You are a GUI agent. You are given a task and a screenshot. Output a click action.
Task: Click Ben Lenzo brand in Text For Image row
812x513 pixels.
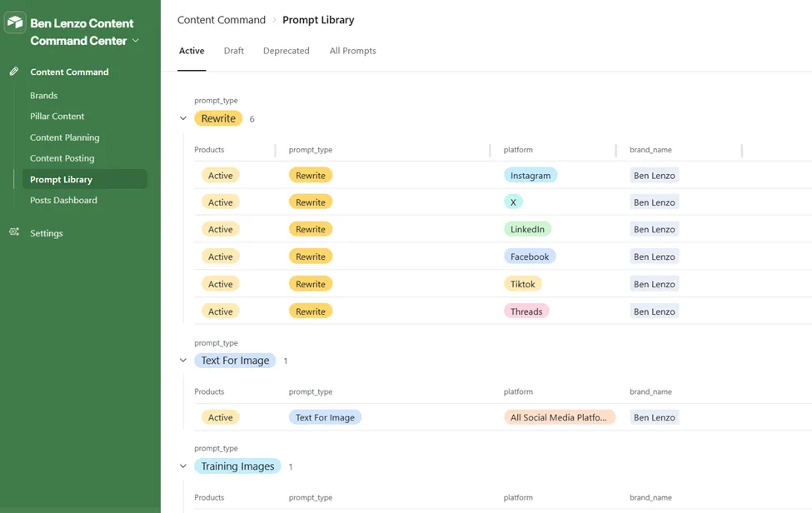click(654, 417)
